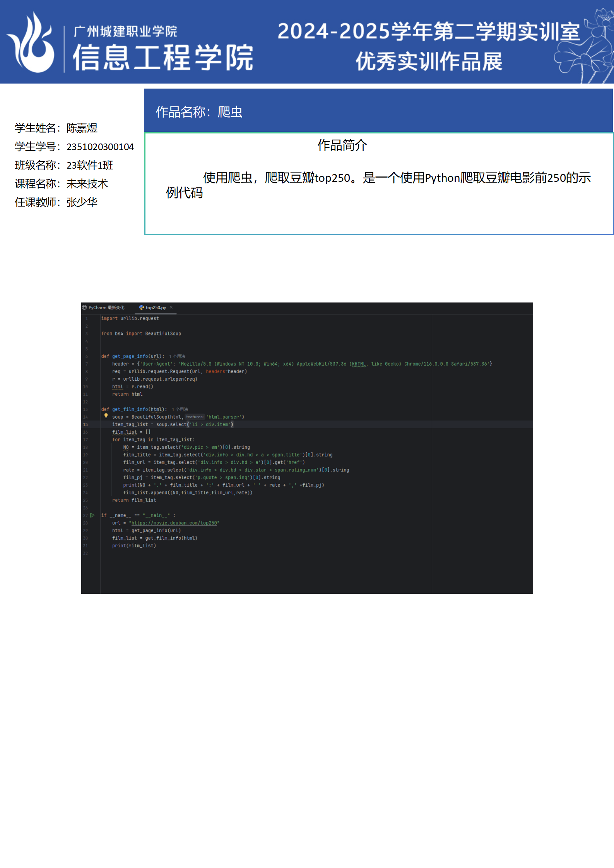Click the yellow lightbulb hint on line 14
The width and height of the screenshot is (614, 868).
[106, 416]
